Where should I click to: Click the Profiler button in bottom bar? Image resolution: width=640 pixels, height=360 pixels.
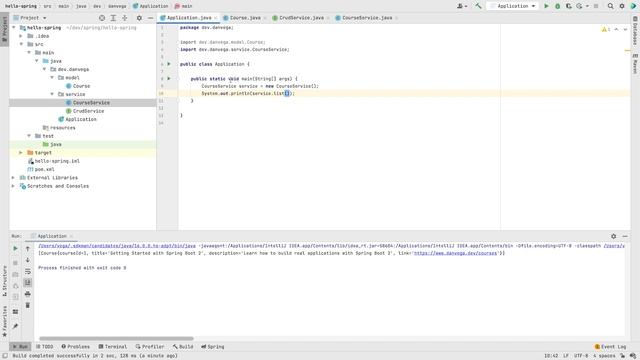pyautogui.click(x=150, y=347)
